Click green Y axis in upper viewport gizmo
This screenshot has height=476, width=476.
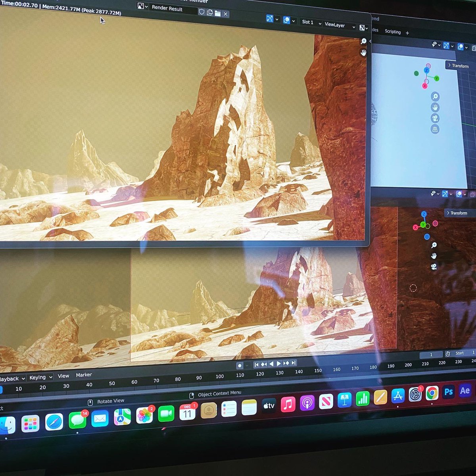(x=437, y=79)
